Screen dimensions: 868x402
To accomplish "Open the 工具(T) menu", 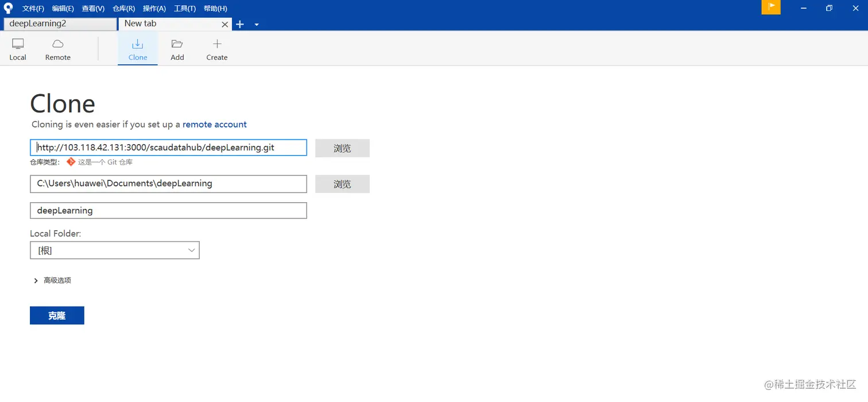I will coord(185,9).
